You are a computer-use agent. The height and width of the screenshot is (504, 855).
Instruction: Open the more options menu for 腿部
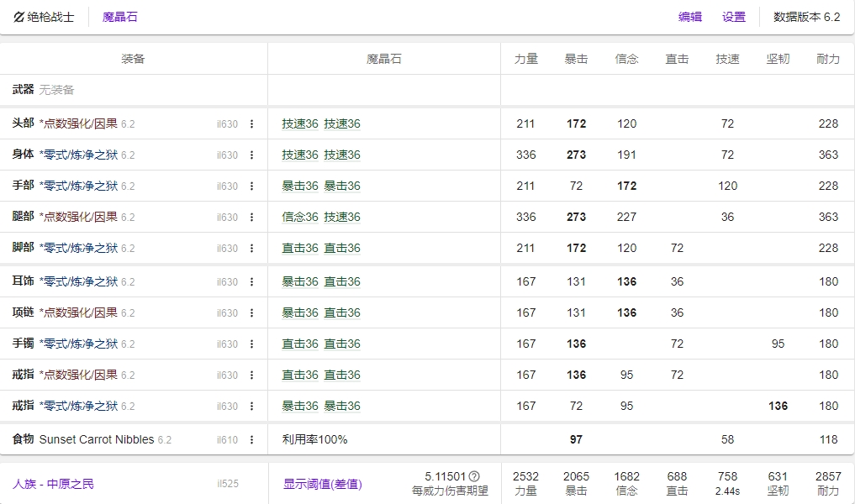(x=251, y=218)
